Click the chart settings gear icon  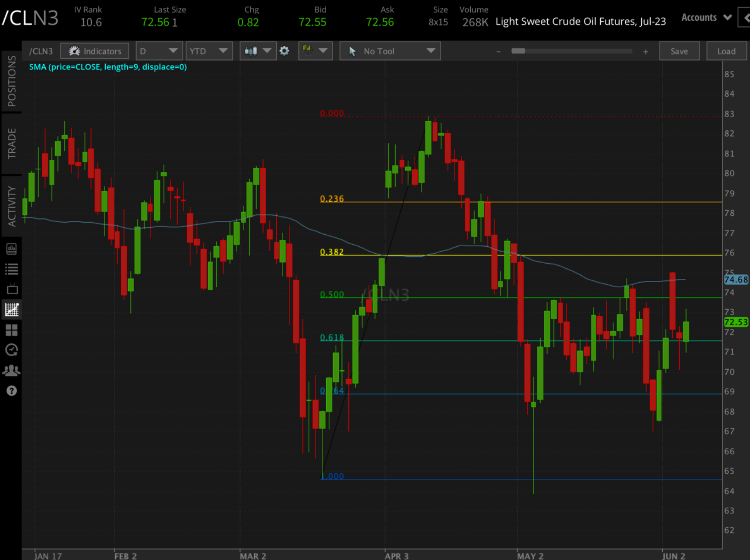pos(284,50)
